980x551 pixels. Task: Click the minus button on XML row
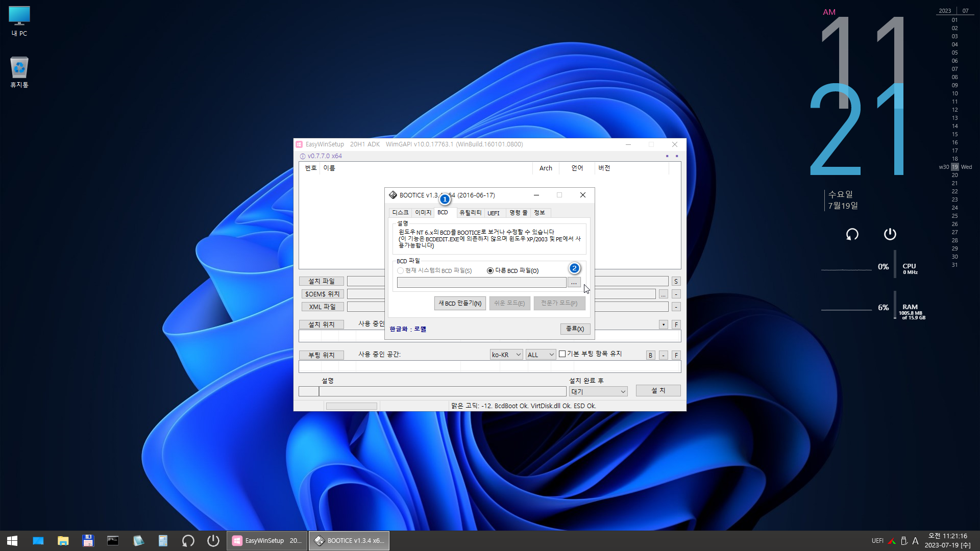(x=676, y=307)
